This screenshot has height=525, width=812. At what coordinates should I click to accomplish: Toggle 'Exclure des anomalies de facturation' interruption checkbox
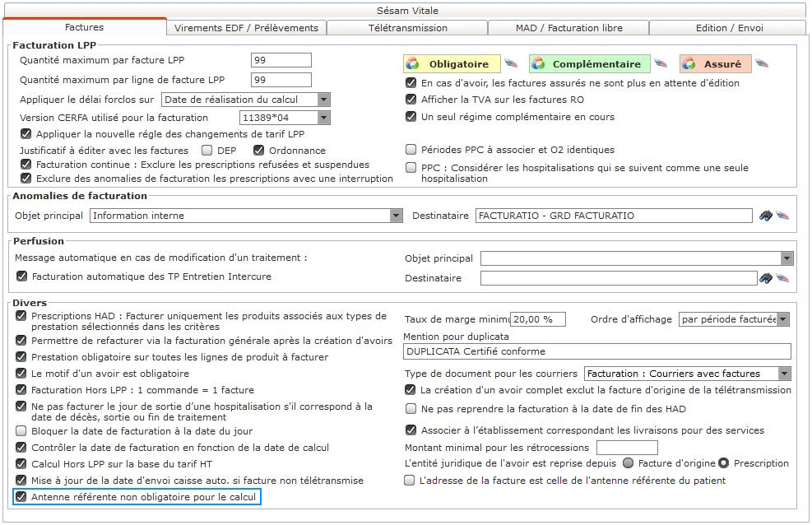[x=26, y=178]
